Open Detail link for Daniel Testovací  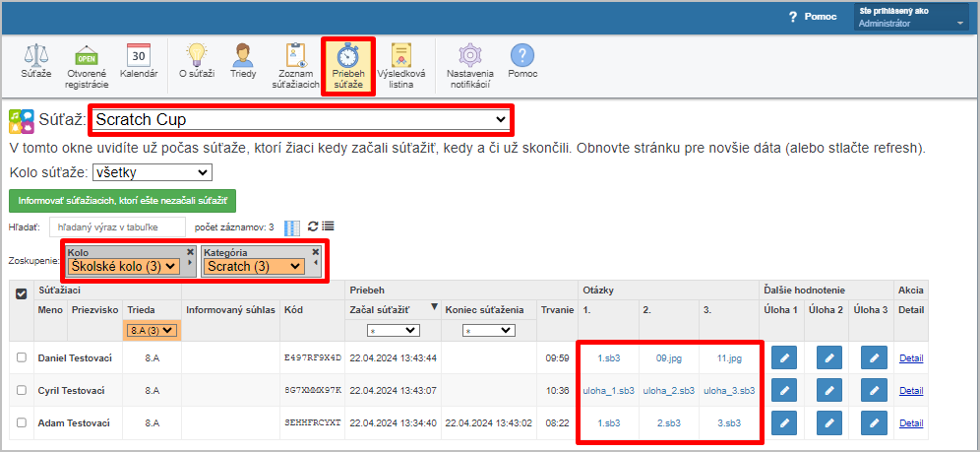point(910,358)
